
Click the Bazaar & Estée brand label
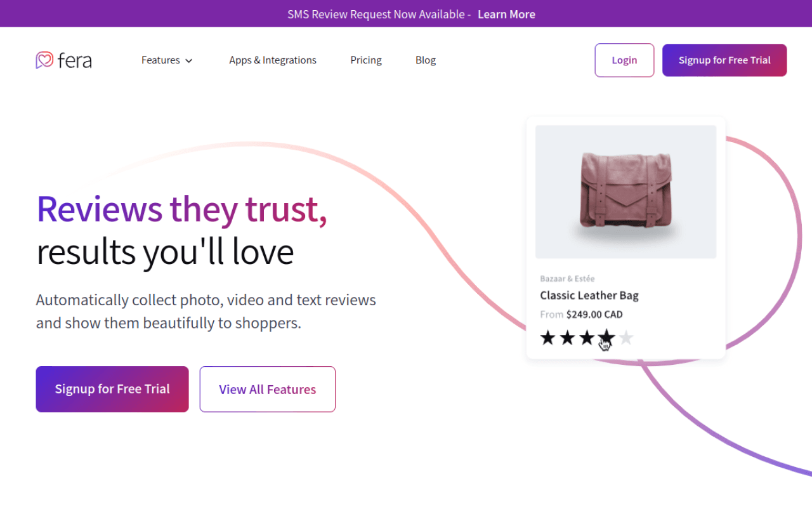click(x=567, y=279)
